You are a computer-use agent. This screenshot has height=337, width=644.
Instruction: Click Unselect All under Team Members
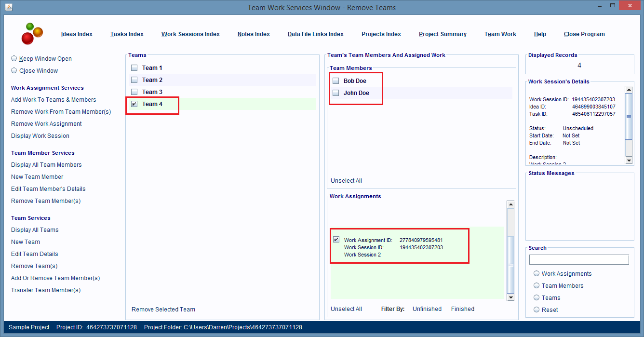pyautogui.click(x=346, y=181)
